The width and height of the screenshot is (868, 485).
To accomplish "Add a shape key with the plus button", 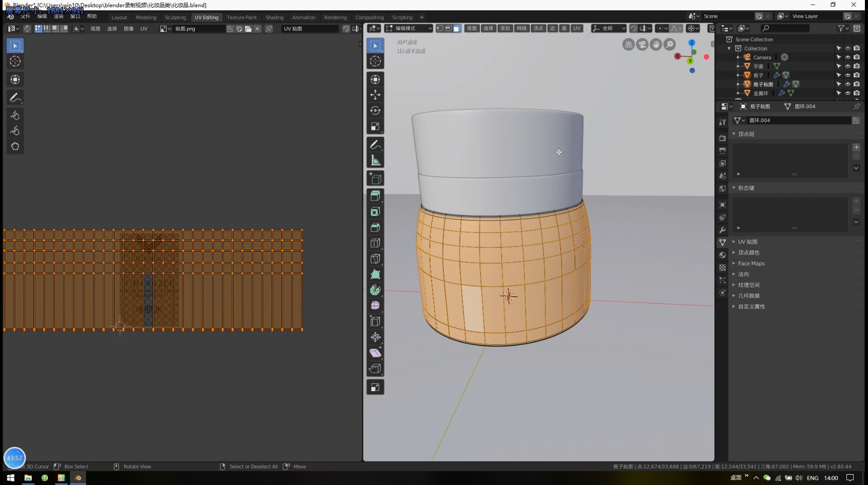I will [856, 202].
